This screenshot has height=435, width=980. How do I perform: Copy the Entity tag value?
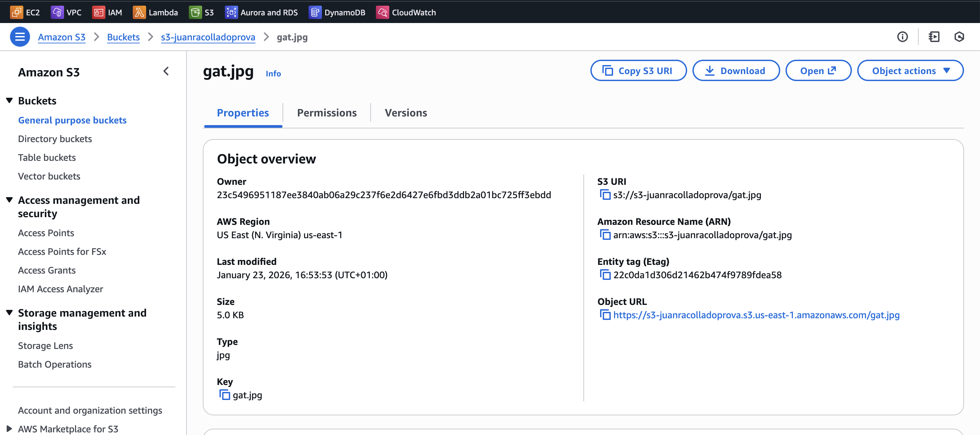click(x=605, y=275)
